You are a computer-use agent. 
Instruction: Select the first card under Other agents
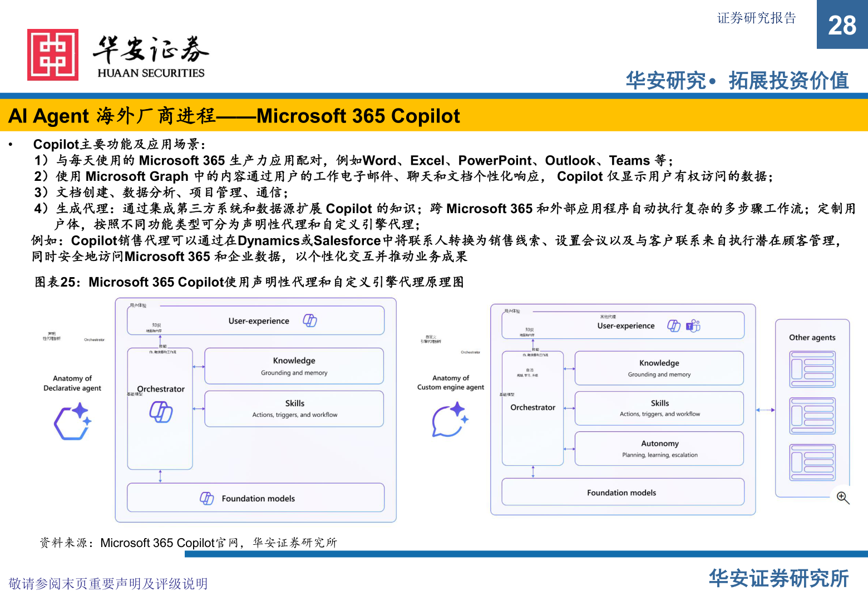point(812,370)
